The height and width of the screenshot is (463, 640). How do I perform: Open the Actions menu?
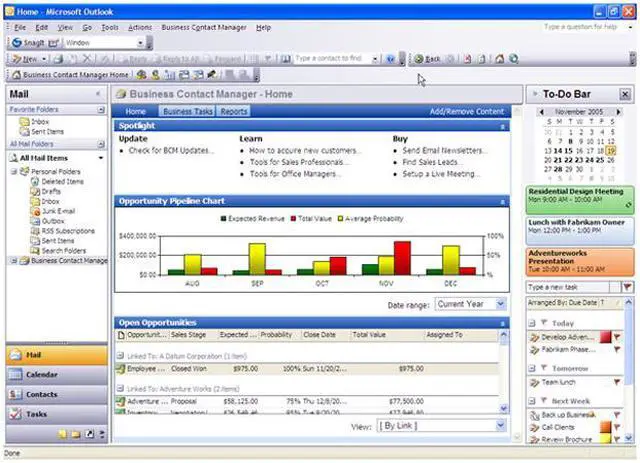[140, 27]
